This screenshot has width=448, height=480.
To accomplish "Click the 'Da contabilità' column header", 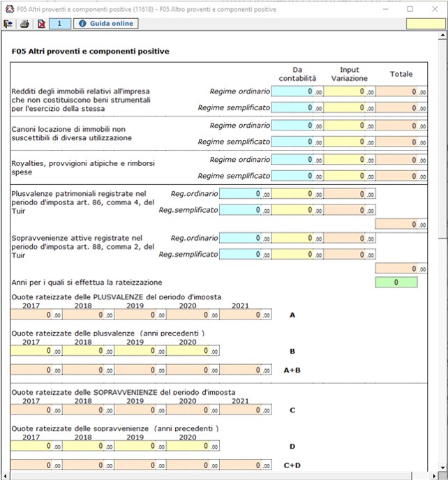I will click(297, 74).
